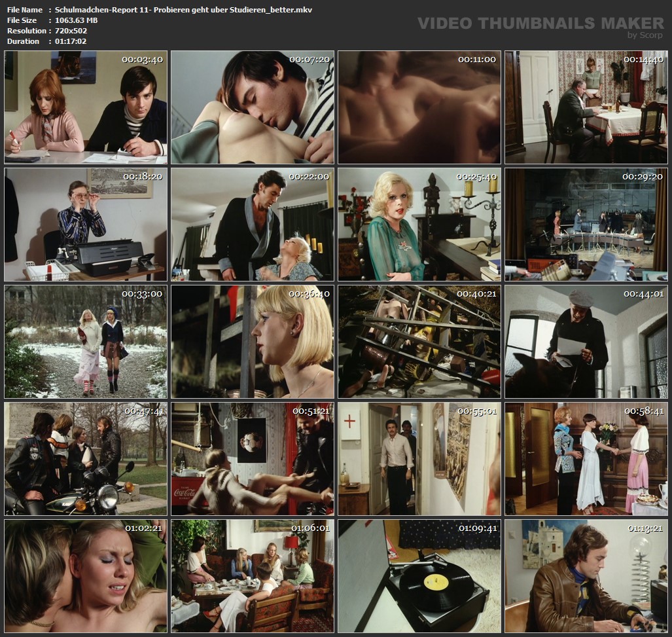Select the motorcycle group frame at 00:47:41

[x=86, y=458]
